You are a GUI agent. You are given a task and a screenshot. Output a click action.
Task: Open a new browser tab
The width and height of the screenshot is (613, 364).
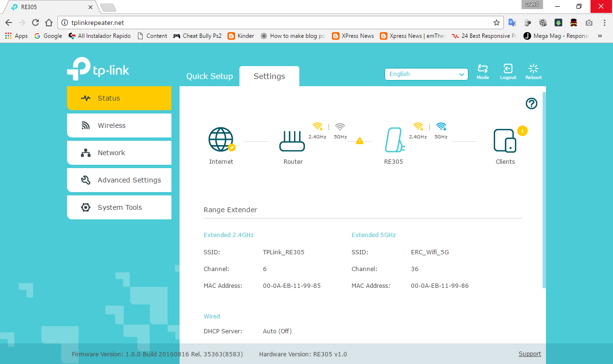pos(108,7)
